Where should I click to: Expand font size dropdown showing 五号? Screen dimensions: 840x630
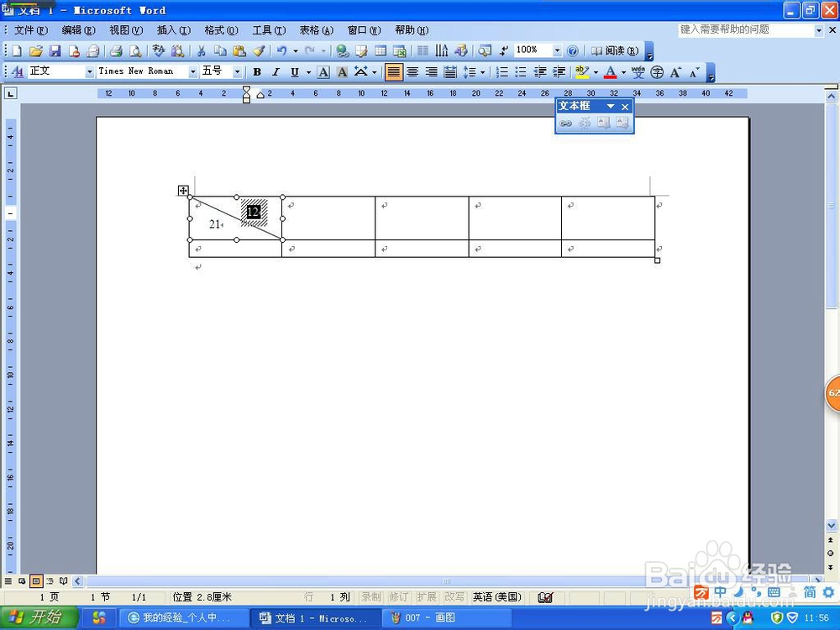[237, 71]
